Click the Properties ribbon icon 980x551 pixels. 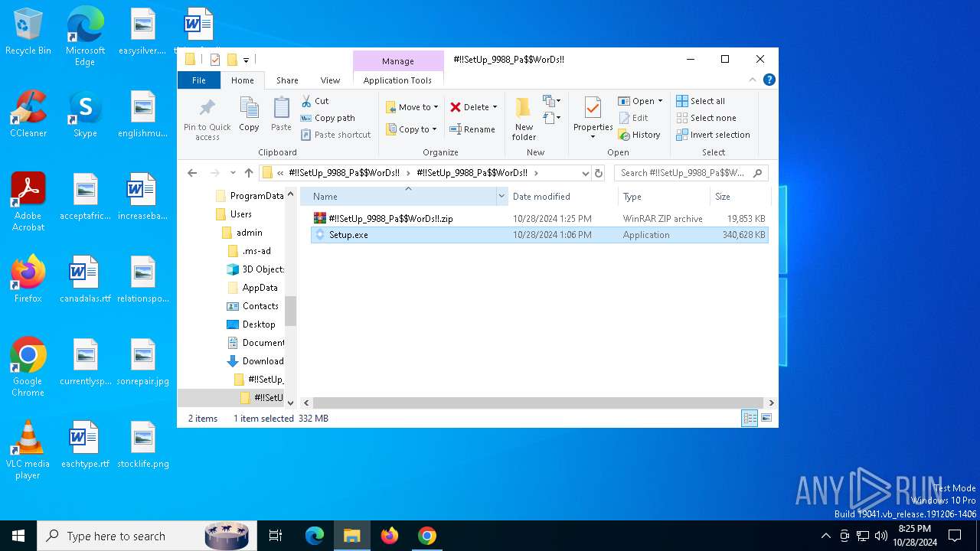pyautogui.click(x=593, y=119)
